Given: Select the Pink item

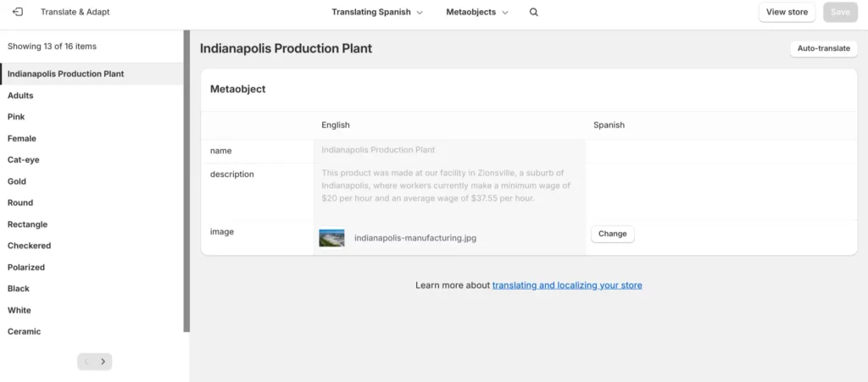Looking at the screenshot, I should pyautogui.click(x=92, y=117).
